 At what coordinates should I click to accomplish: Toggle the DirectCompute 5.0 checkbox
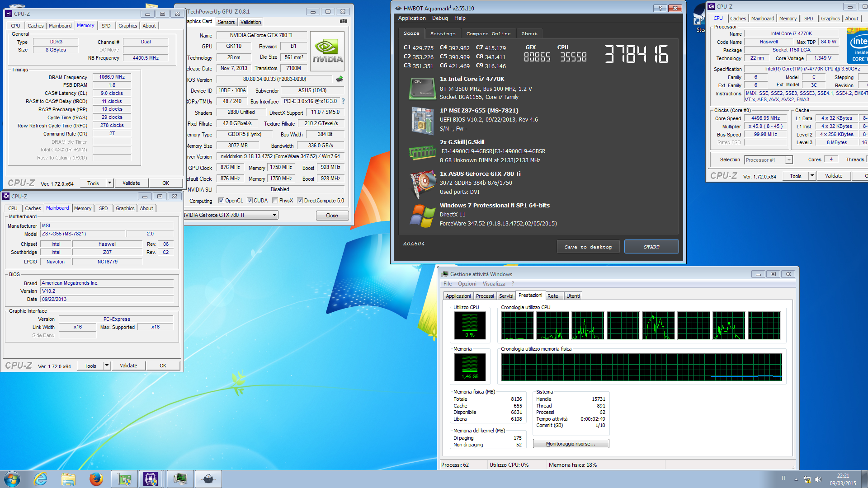(x=300, y=201)
